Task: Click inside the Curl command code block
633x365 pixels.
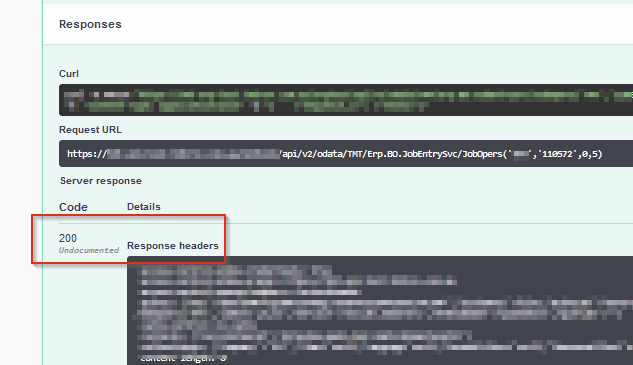Action: 346,100
